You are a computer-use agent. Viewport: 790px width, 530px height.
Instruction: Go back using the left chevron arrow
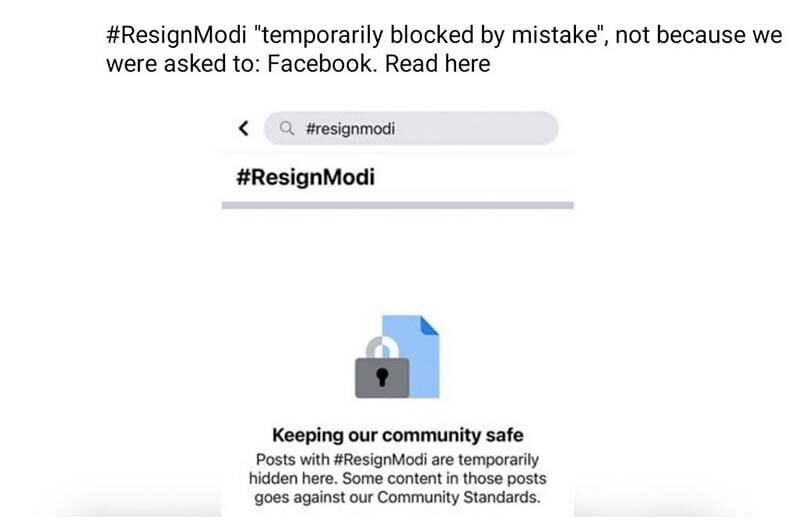tap(243, 128)
